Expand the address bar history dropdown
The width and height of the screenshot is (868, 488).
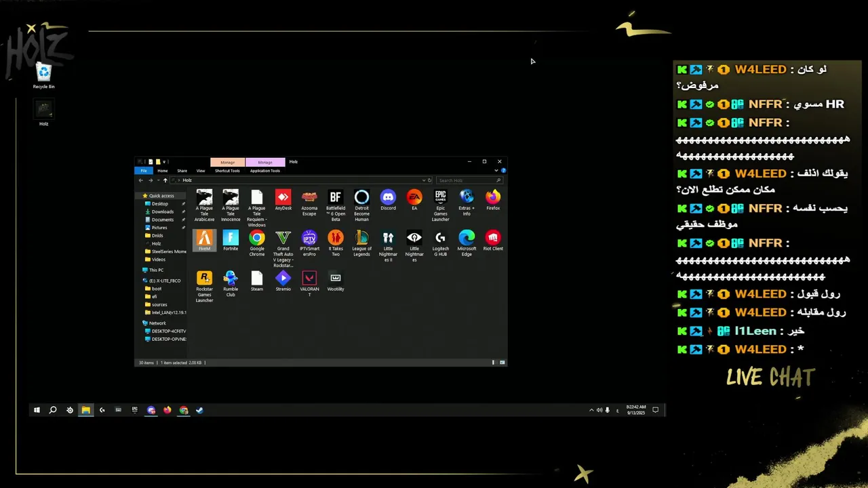[424, 180]
